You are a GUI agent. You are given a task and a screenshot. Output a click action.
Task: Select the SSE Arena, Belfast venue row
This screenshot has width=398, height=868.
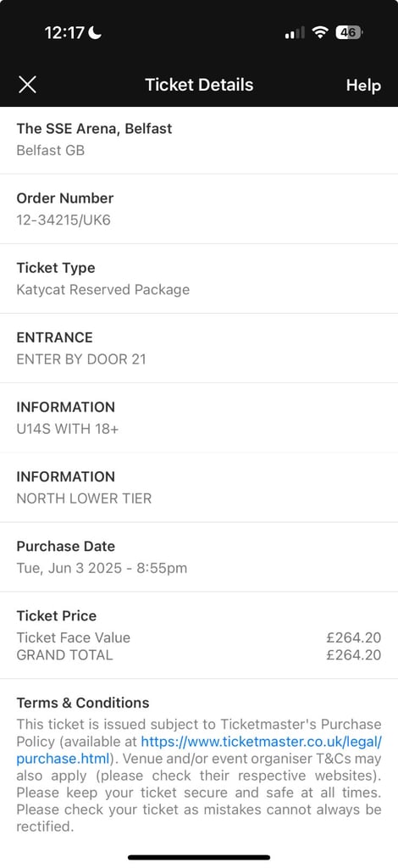click(199, 140)
